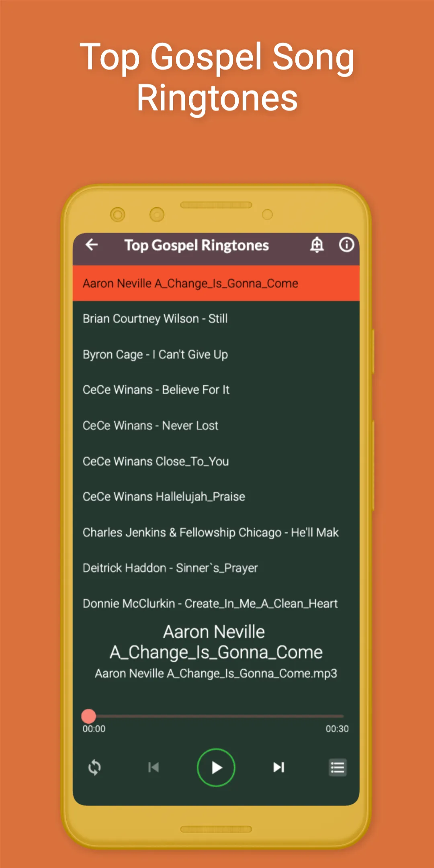Image resolution: width=434 pixels, height=868 pixels.
Task: Select CeCe Winans Close_To_You
Action: 216,461
